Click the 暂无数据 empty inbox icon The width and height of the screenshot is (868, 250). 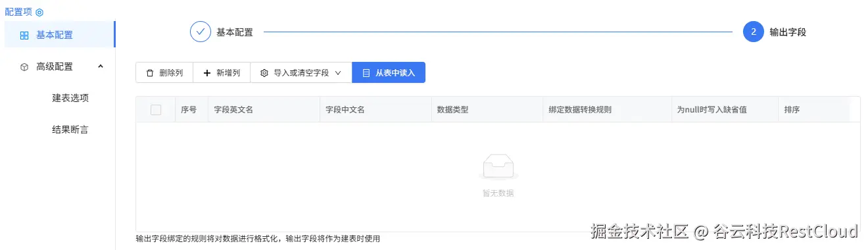click(498, 167)
